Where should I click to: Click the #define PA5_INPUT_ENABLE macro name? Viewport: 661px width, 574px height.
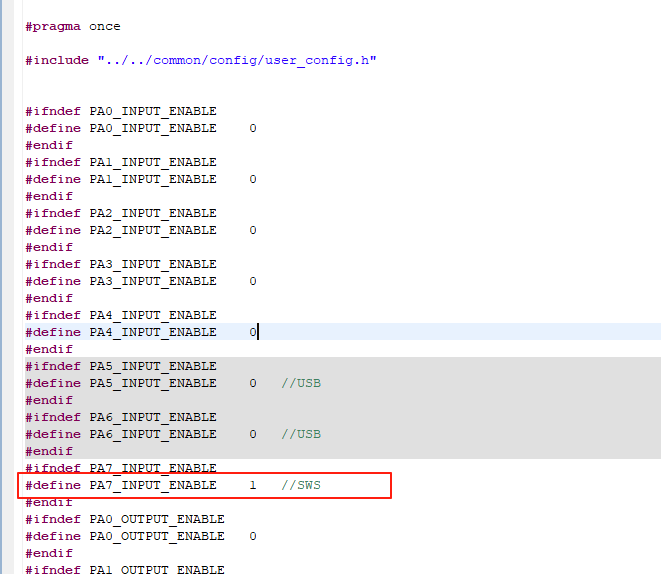click(x=153, y=384)
